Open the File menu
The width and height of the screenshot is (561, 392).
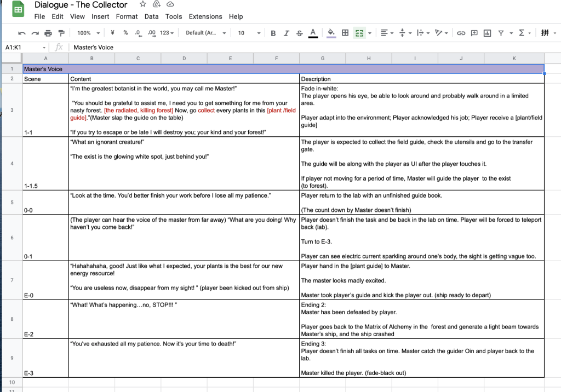[39, 16]
